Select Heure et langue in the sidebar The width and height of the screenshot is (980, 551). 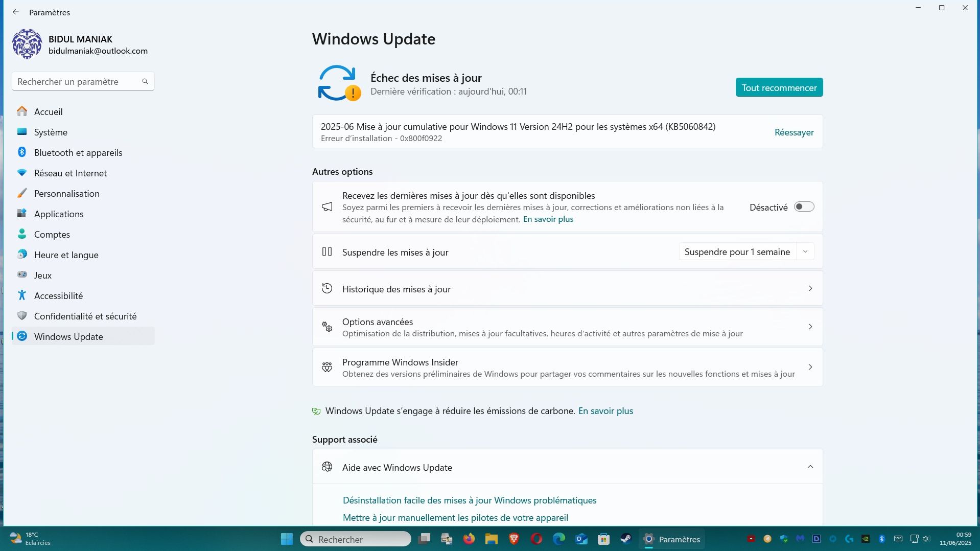point(83,255)
